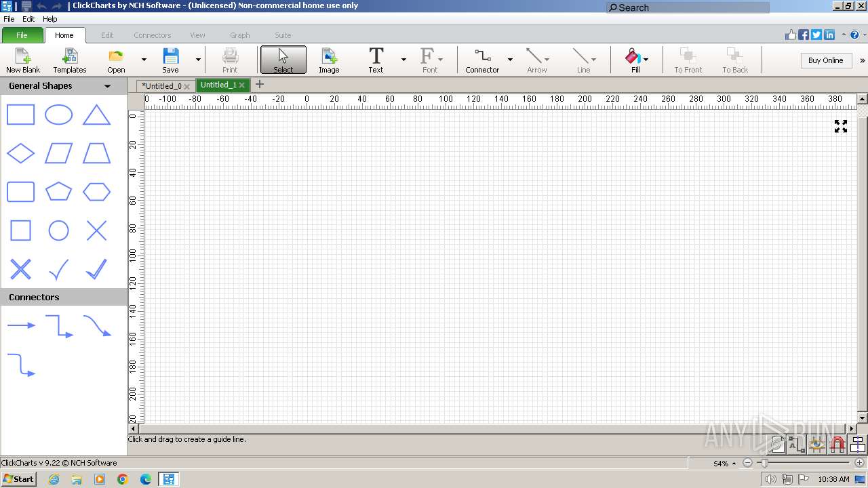Expand the Connector dropdown arrow
Screen dimensions: 868x488
(x=510, y=60)
